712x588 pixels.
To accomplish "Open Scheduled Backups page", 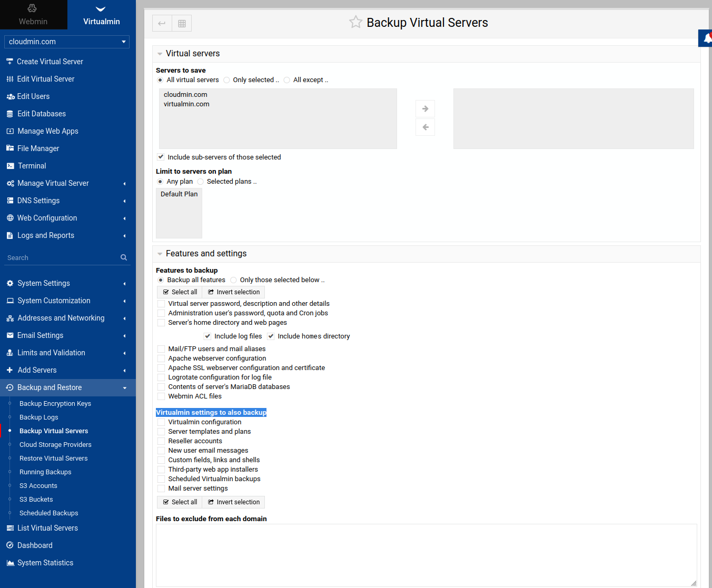I will pyautogui.click(x=49, y=513).
